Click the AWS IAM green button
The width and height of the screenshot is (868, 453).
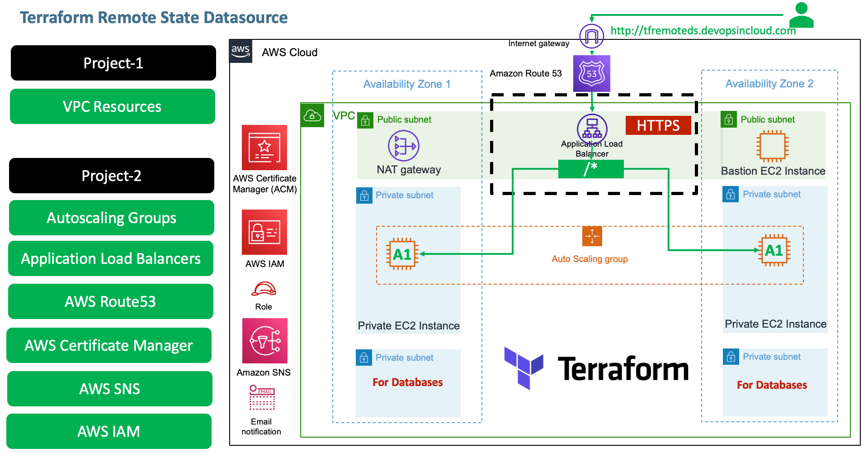coord(109,431)
